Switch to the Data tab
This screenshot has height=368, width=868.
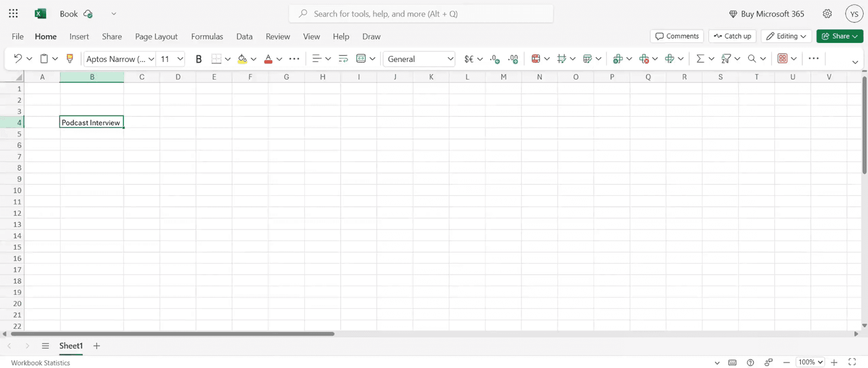(244, 36)
